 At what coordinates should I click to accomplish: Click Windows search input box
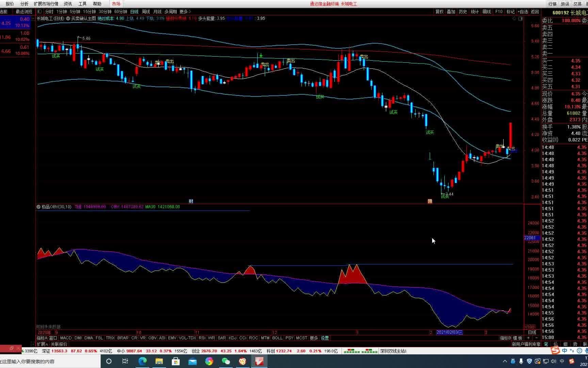50,361
